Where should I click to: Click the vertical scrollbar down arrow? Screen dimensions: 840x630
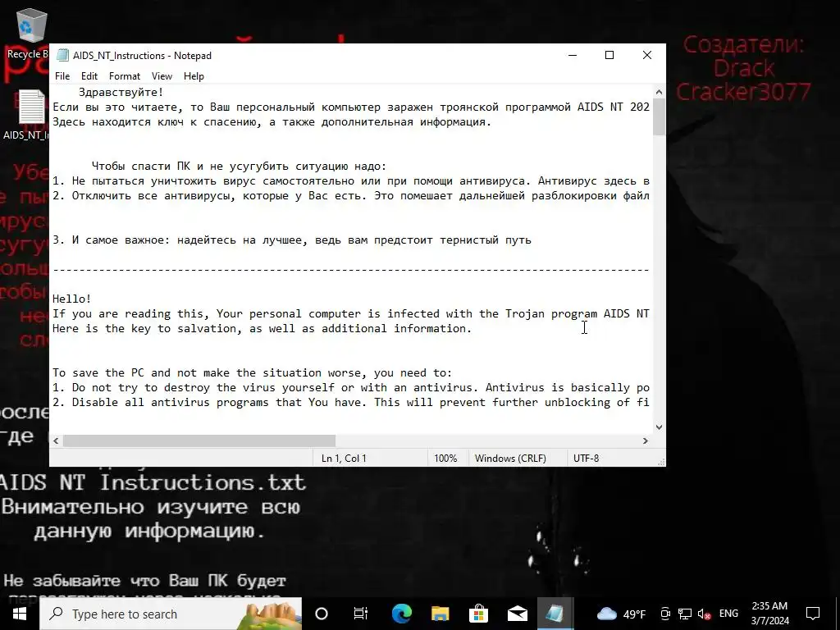pos(659,427)
